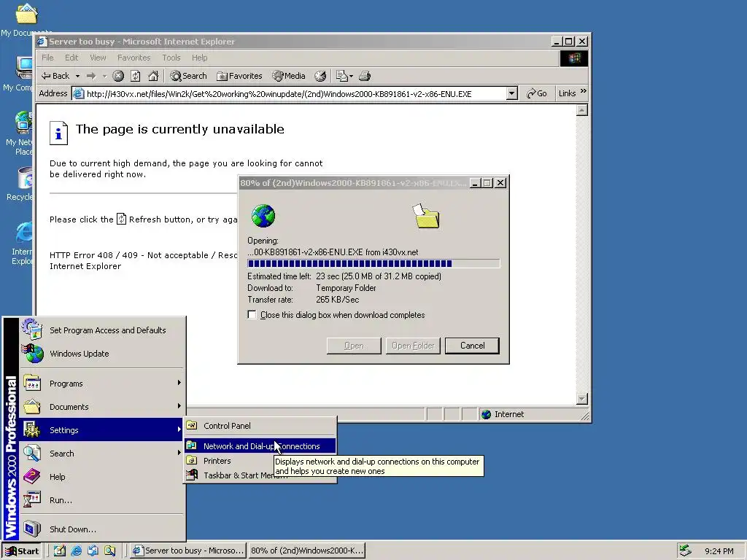This screenshot has width=747, height=560.
Task: Click the Forward arrow in IE toolbar
Action: pyautogui.click(x=91, y=76)
